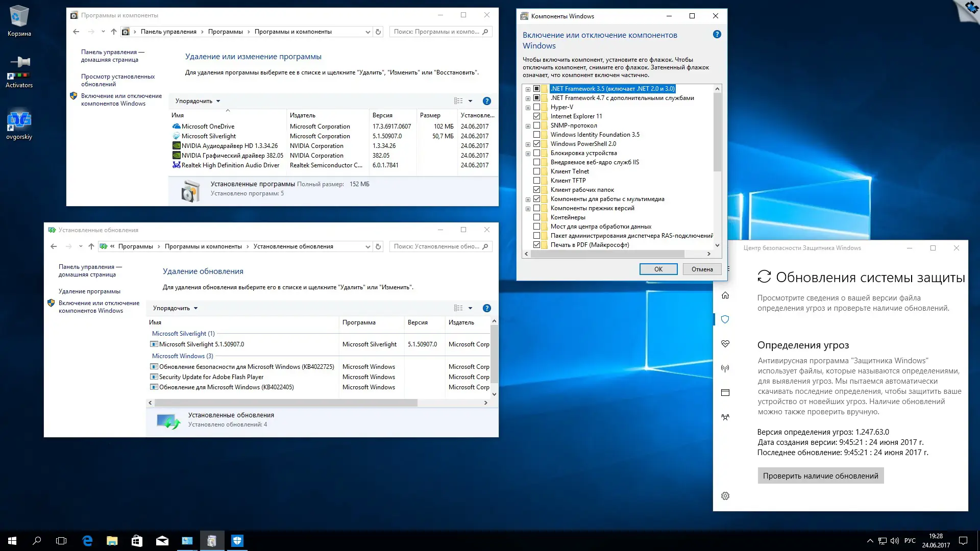Image resolution: width=980 pixels, height=551 pixels.
Task: Open view options dropdown in Installed Updates
Action: pos(470,308)
